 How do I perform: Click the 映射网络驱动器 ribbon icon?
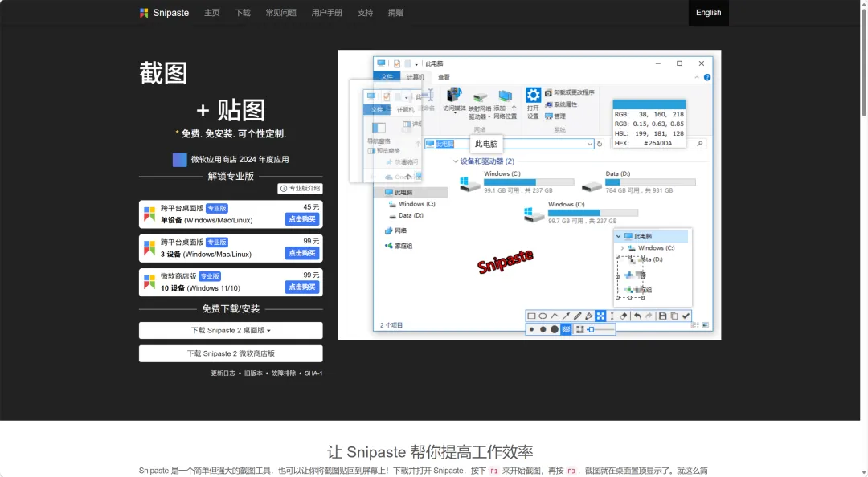(480, 97)
